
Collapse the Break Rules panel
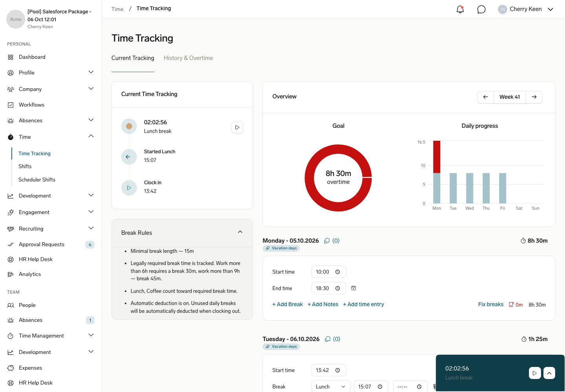click(240, 232)
